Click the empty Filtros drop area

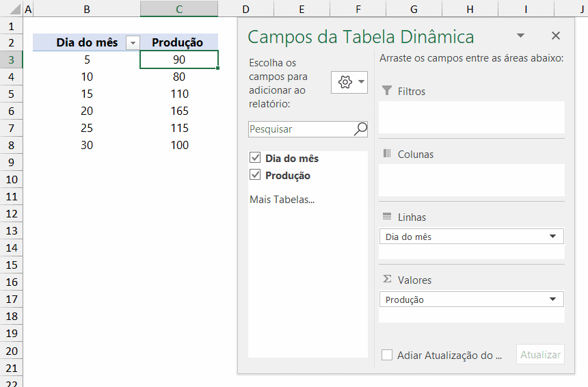coord(471,117)
